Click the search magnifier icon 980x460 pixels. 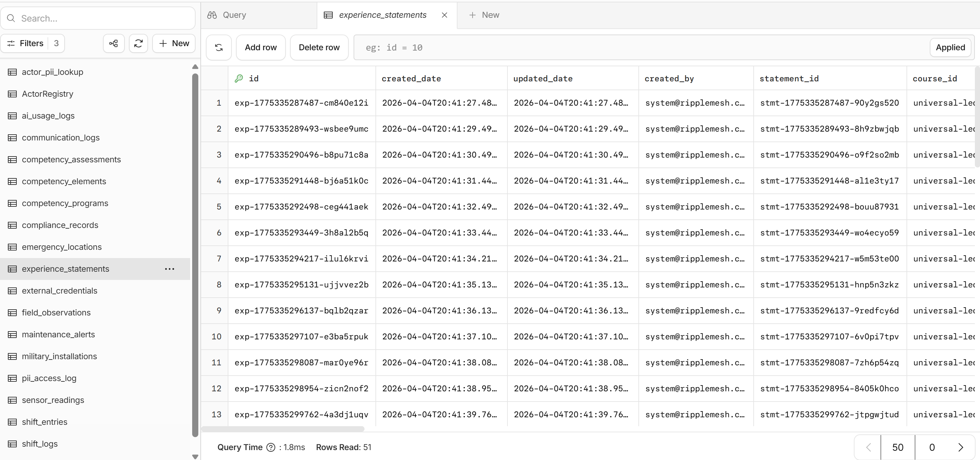pyautogui.click(x=11, y=18)
